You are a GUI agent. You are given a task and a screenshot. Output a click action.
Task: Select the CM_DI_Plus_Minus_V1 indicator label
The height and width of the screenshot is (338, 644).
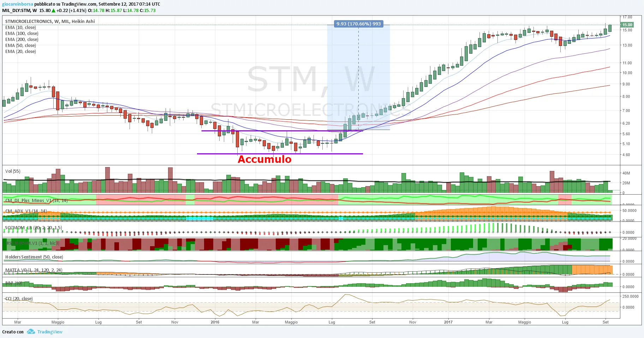click(x=36, y=201)
